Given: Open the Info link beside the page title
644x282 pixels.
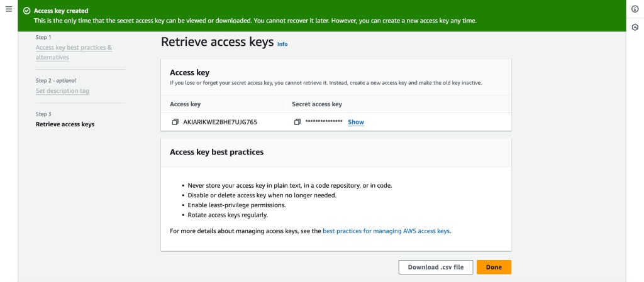Looking at the screenshot, I should pyautogui.click(x=282, y=44).
